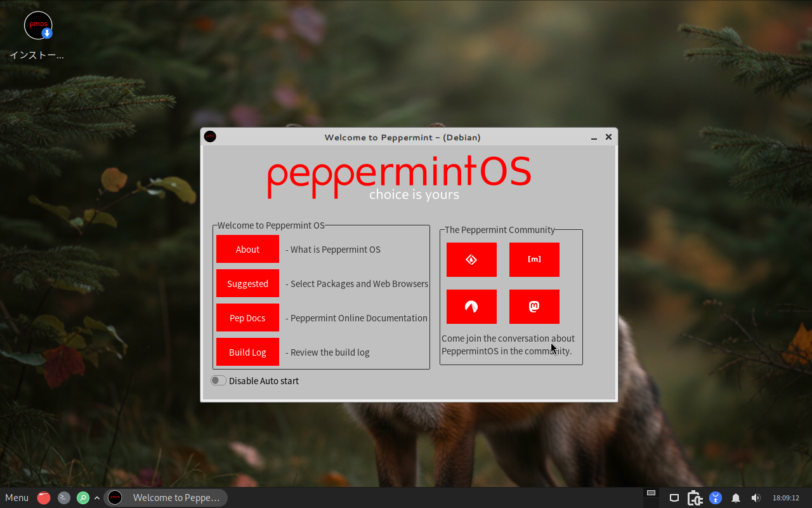Viewport: 812px width, 508px height.
Task: Click the volume speaker icon in the tray
Action: (x=756, y=498)
